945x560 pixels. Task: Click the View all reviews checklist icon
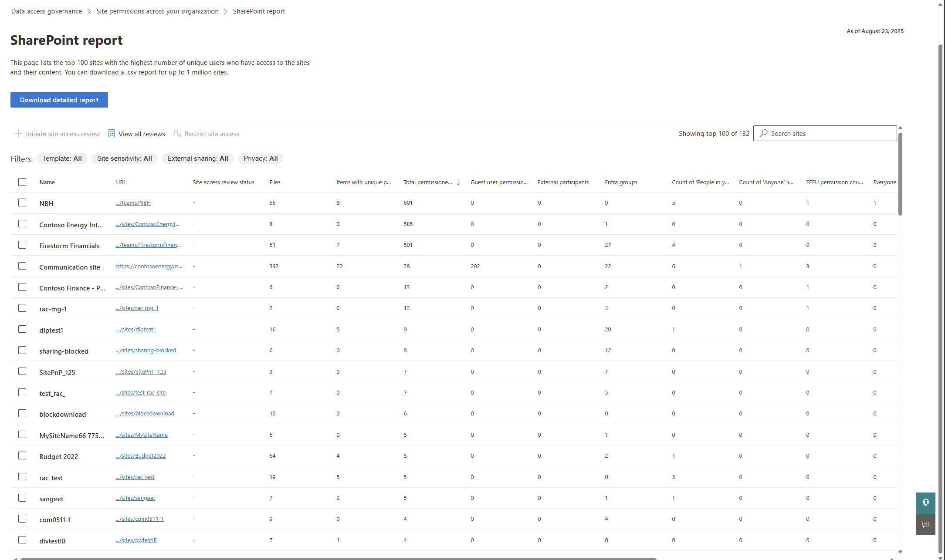[x=112, y=134]
